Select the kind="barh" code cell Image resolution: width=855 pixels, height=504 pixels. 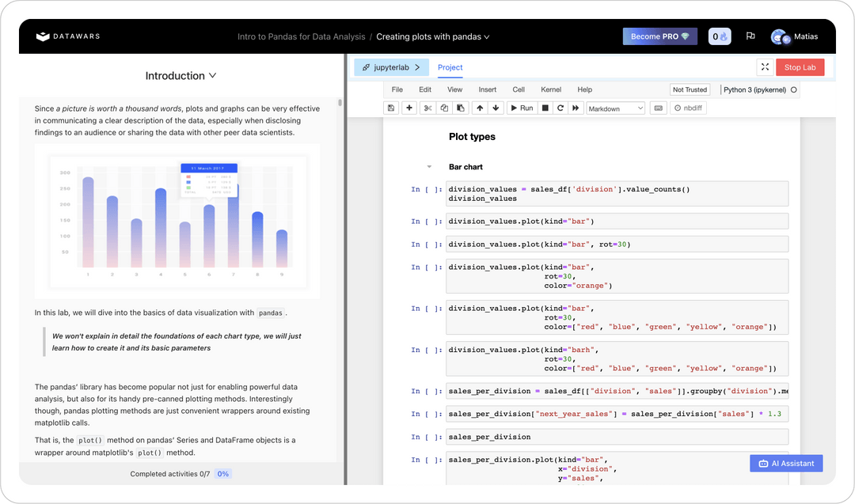pos(617,359)
